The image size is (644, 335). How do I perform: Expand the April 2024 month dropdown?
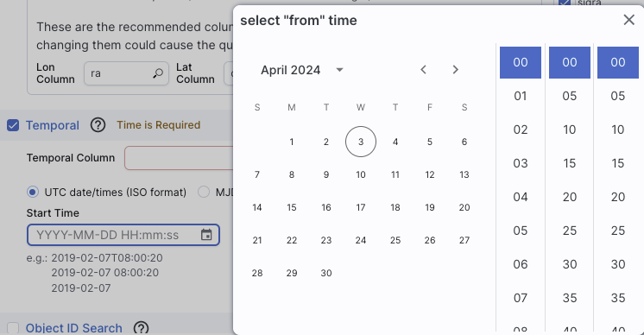pos(339,70)
